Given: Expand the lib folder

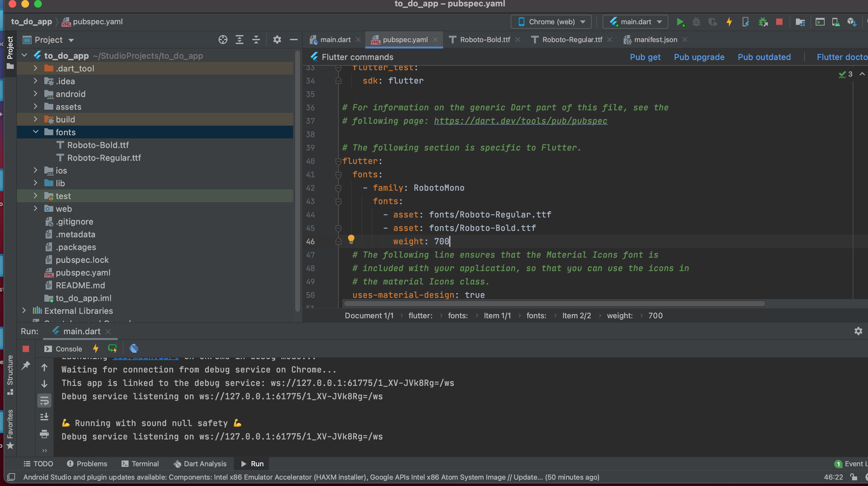Looking at the screenshot, I should 36,183.
